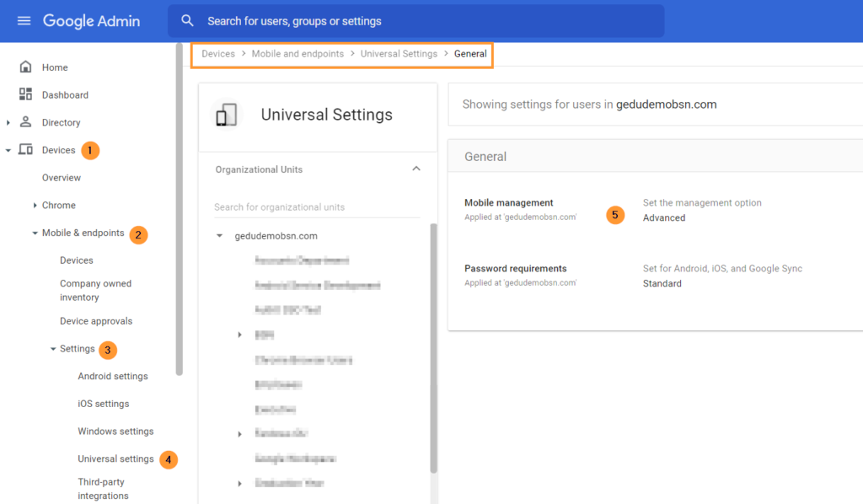Open Android settings
This screenshot has height=504, width=863.
(113, 376)
